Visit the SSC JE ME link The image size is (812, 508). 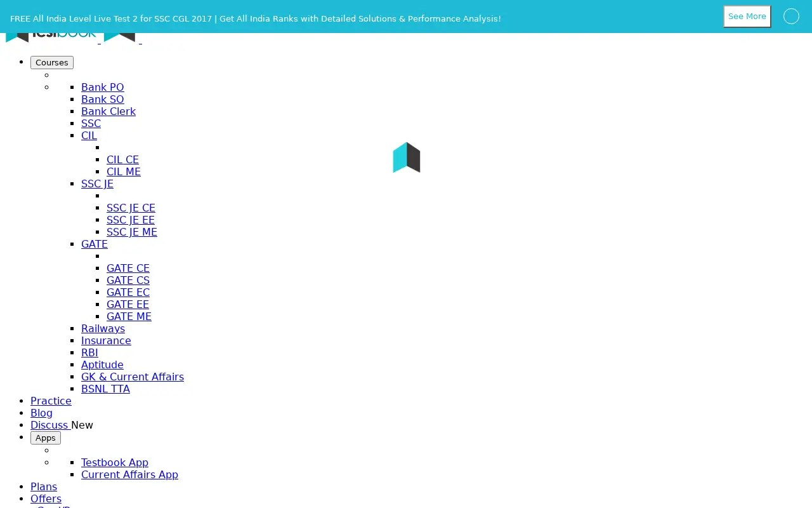(132, 232)
